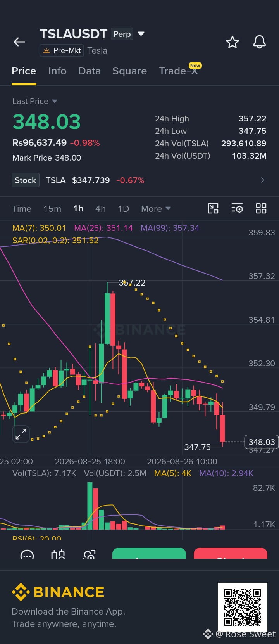
Task: Tap the MA(25): 351.14 indicator label
Action: pos(103,228)
